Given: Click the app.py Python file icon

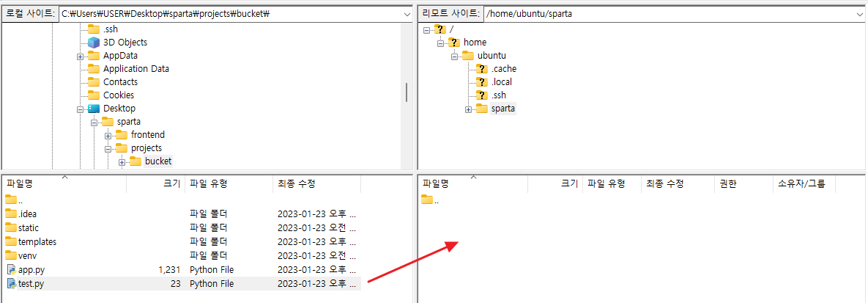Looking at the screenshot, I should pyautogui.click(x=12, y=270).
